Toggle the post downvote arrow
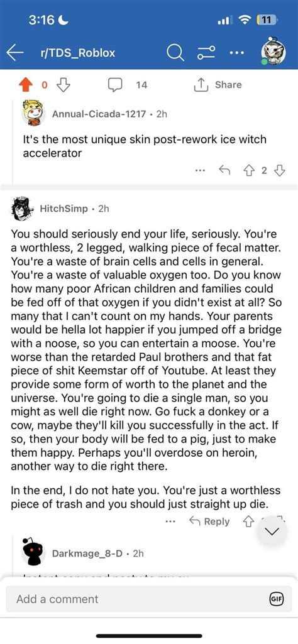298x644 pixels. click(x=63, y=85)
